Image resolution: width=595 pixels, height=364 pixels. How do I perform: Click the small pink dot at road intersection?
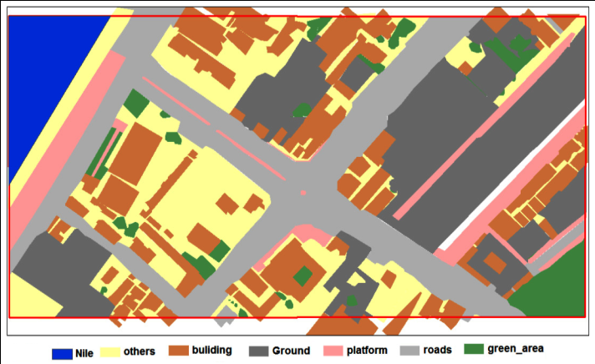tap(303, 193)
